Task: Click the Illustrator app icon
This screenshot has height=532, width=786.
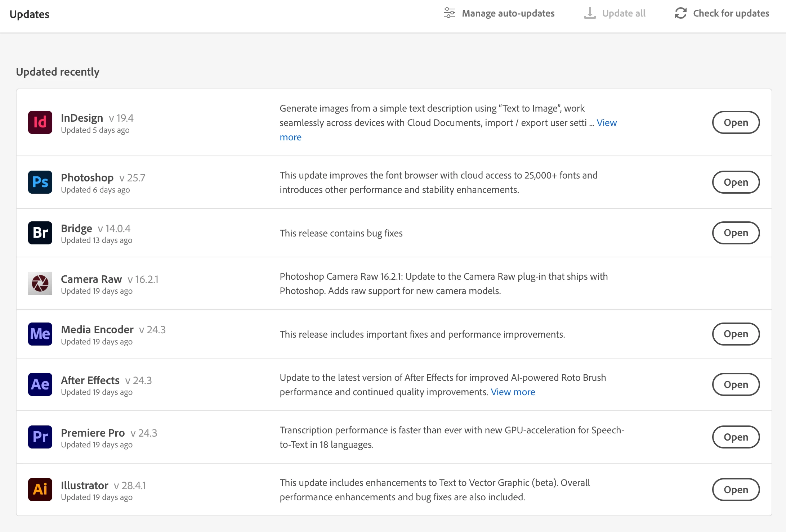Action: coord(40,490)
